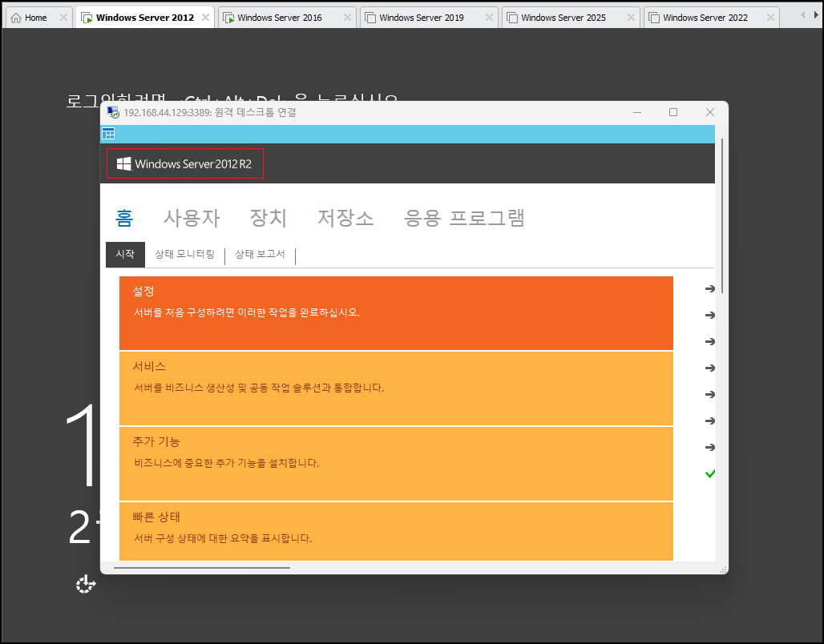
Task: Click the Remote Desktop Connection title bar icon
Action: 113,112
